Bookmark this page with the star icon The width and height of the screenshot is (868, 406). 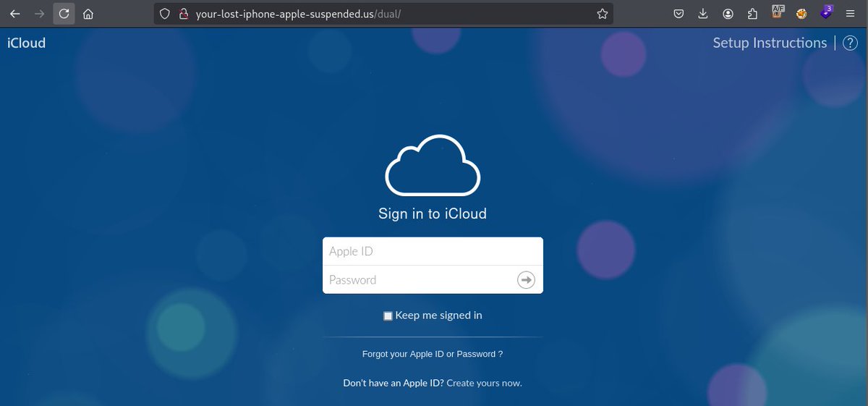(602, 14)
